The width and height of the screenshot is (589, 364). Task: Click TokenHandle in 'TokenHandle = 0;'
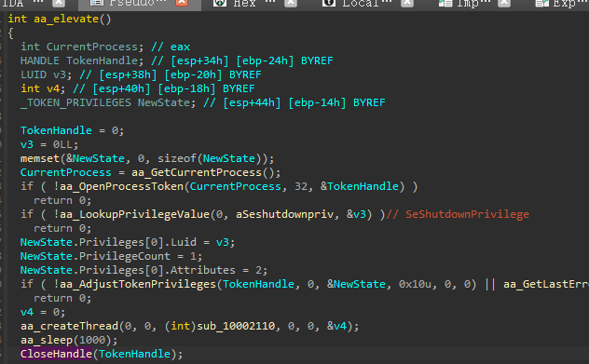point(56,130)
